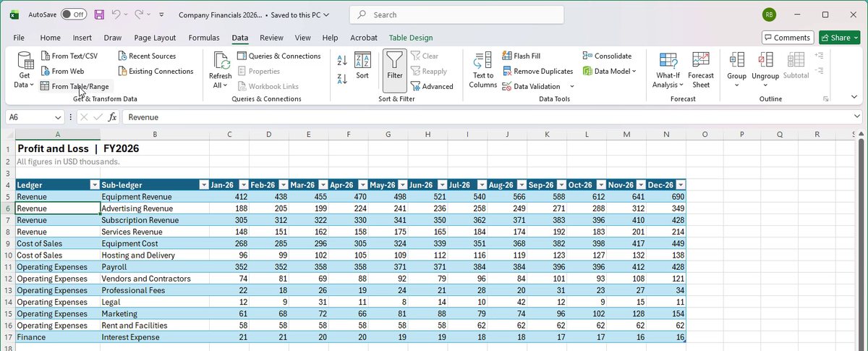The height and width of the screenshot is (351, 868).
Task: Open the Jan-26 column filter dropdown
Action: [243, 185]
